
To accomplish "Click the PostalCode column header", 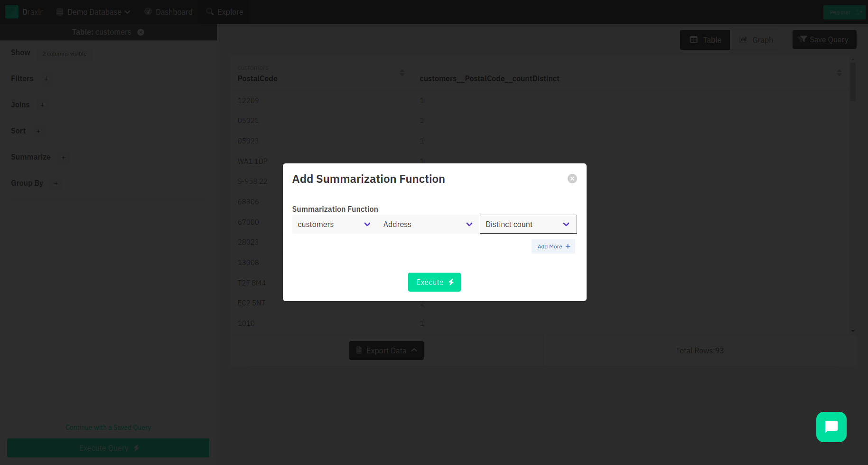I will coord(257,78).
